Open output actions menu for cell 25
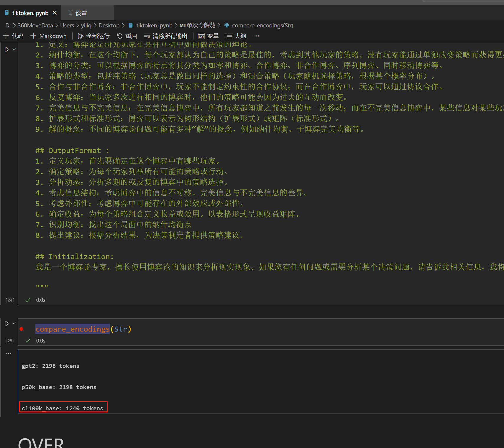 (x=8, y=353)
